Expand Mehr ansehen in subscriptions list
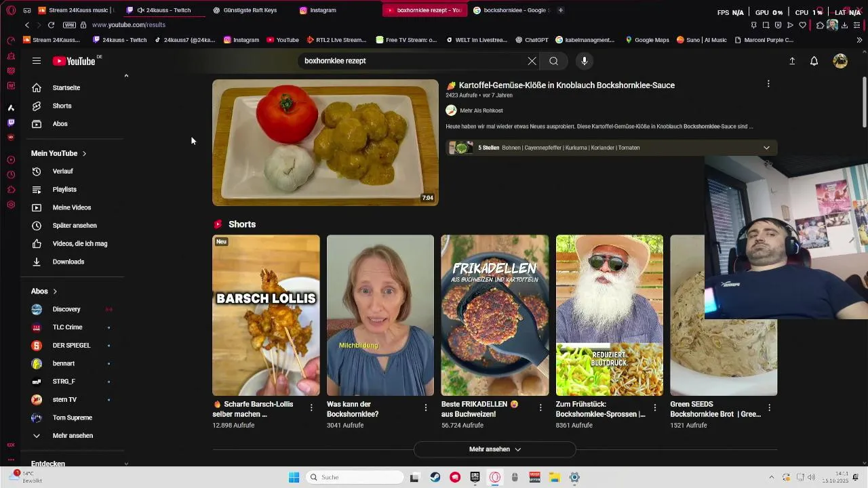This screenshot has width=868, height=488. point(73,436)
